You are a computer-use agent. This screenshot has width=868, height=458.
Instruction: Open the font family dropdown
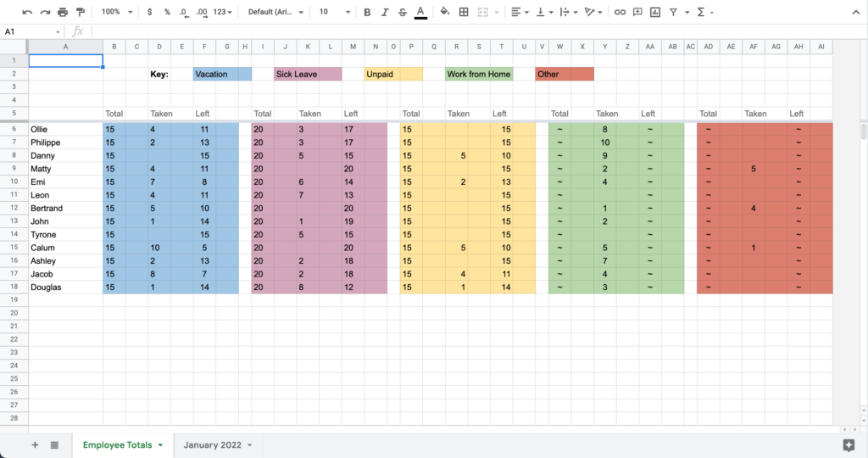click(274, 13)
